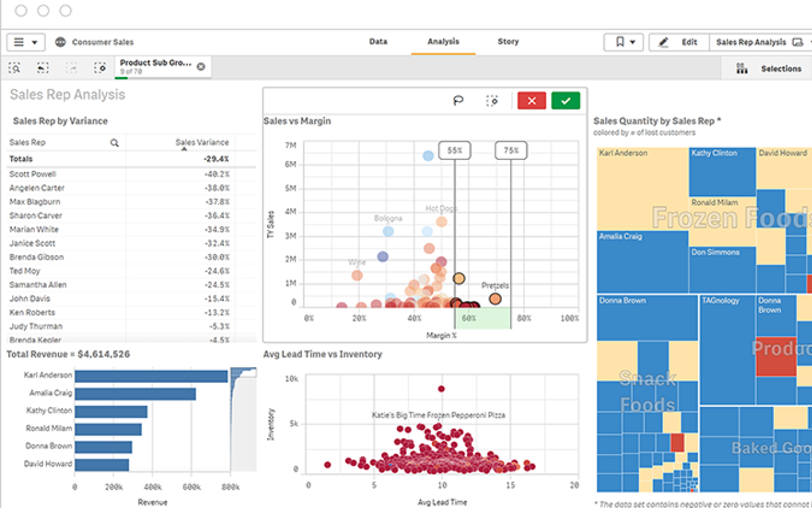Toggle range selection mode in the scatter chart toolbar
Image resolution: width=812 pixels, height=508 pixels.
click(492, 100)
